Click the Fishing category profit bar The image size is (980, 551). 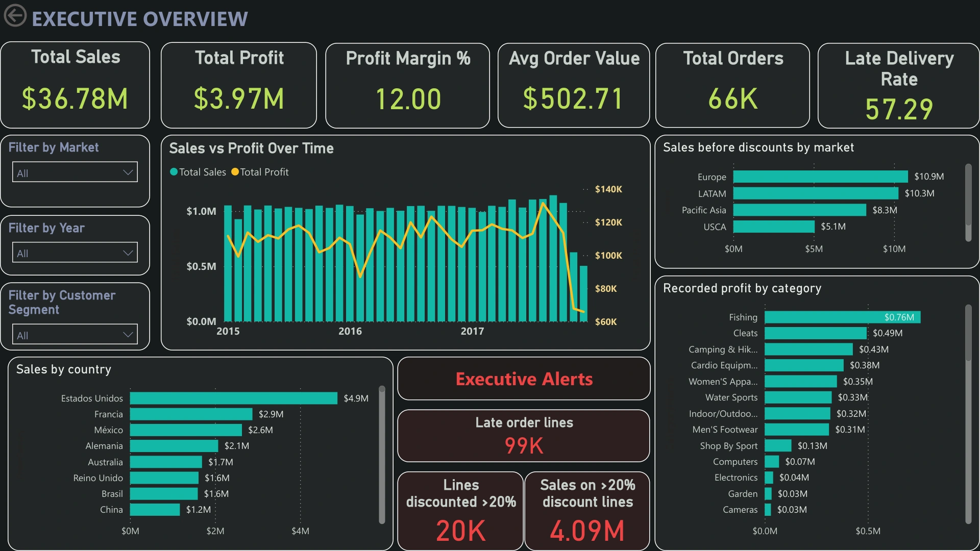pos(842,317)
